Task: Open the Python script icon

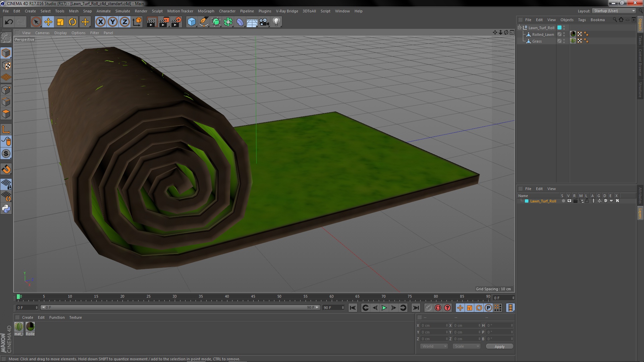Action: click(x=6, y=209)
